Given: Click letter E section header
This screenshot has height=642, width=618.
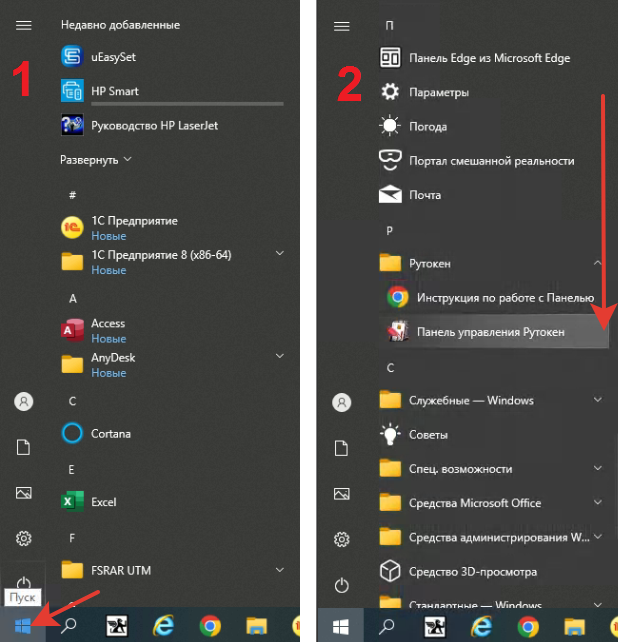Looking at the screenshot, I should [72, 470].
